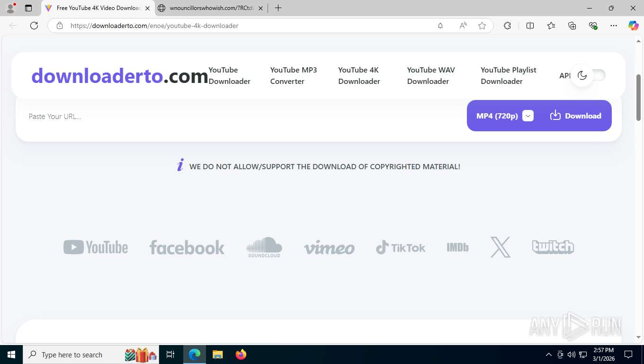
Task: Open YouTube Playlist Downloader menu item
Action: pyautogui.click(x=509, y=75)
